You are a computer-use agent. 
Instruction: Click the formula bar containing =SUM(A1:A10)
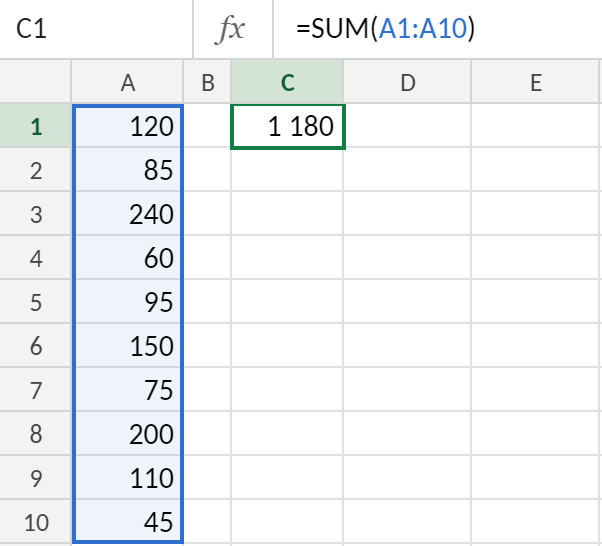pyautogui.click(x=438, y=29)
